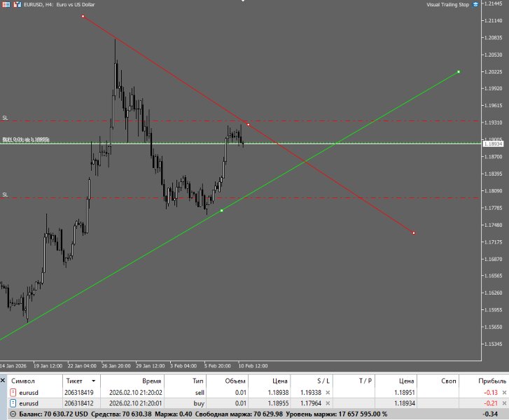This screenshot has height=420, width=509.
Task: Click the 26 Jan 20:00 time axis label
Action: [x=116, y=366]
